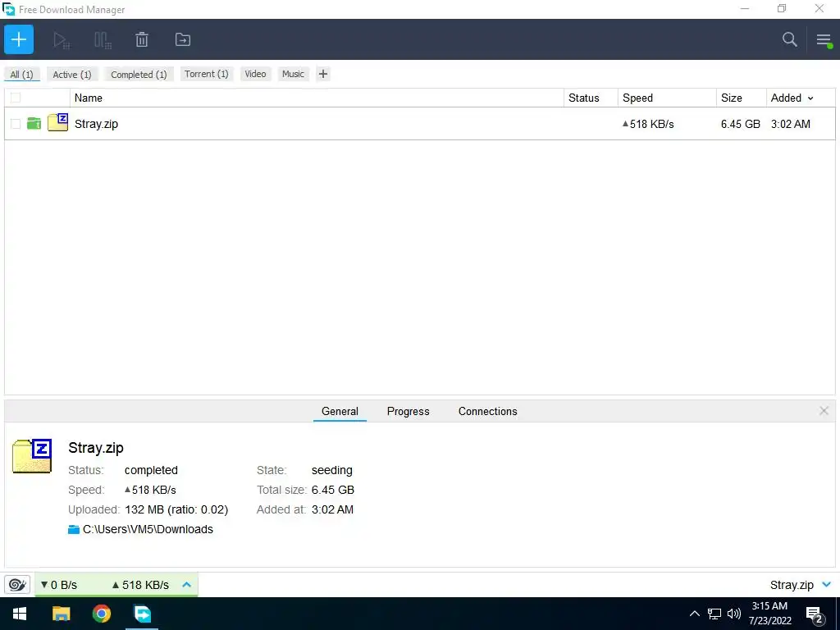Toggle snail speed-limit mode icon
Viewport: 840px width, 630px height.
pos(17,584)
